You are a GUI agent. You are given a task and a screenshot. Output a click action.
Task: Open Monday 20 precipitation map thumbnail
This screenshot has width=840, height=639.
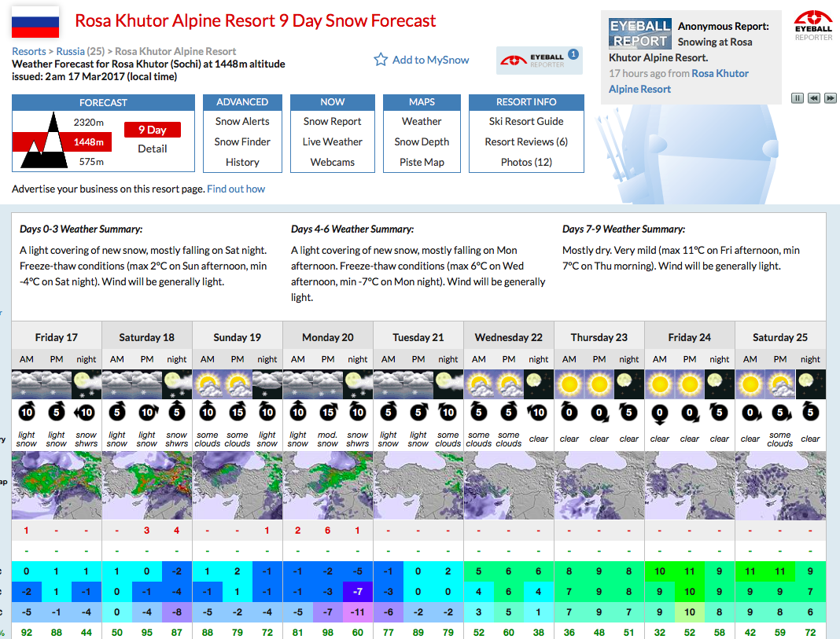[328, 486]
